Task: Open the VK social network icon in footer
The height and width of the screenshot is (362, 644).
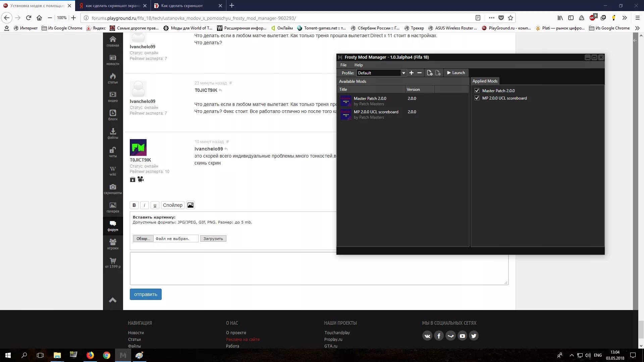Action: point(427,336)
